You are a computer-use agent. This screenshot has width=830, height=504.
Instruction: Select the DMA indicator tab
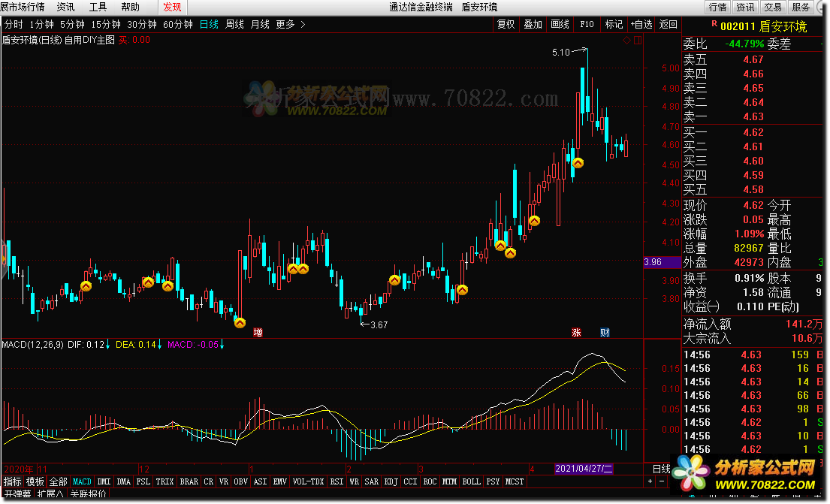124,481
